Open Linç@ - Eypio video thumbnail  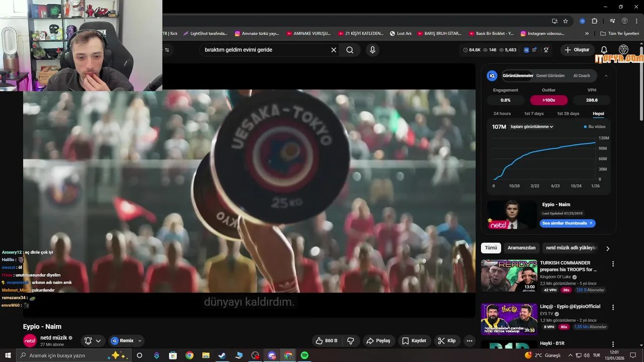coord(509,319)
